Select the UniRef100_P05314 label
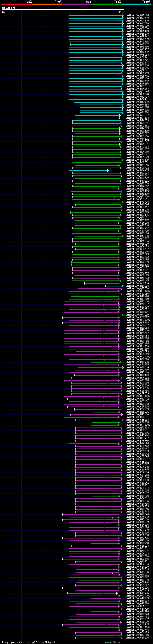Viewport: 153px width, 644px height. 137,42
